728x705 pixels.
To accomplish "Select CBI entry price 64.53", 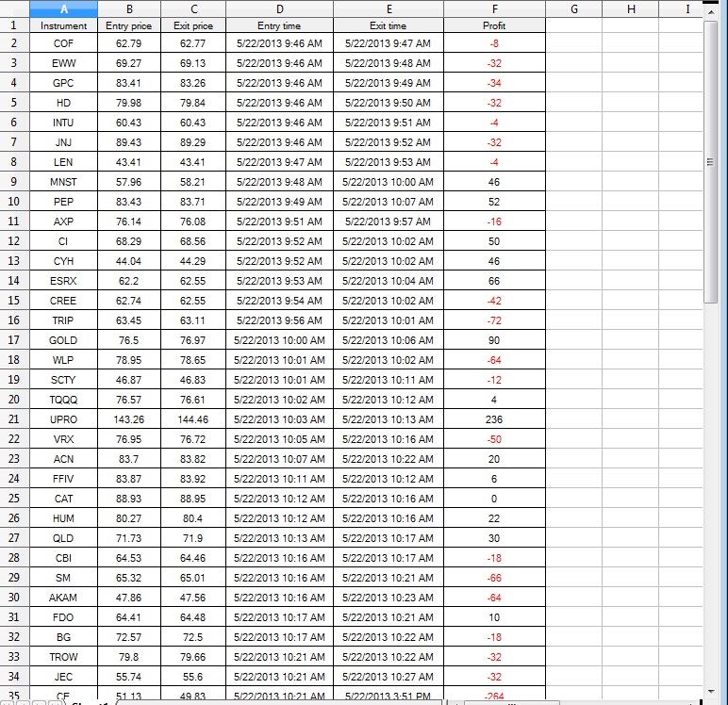I will click(129, 558).
